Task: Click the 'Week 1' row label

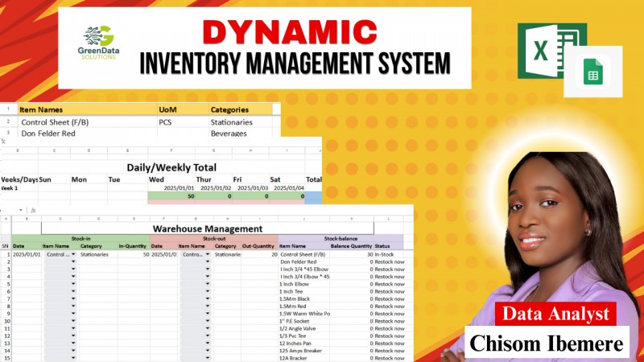Action: (10, 188)
